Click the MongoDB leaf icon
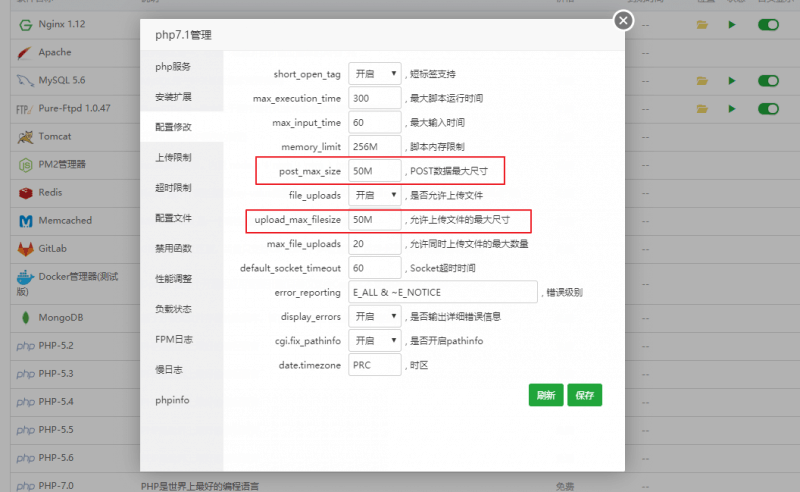This screenshot has width=800, height=492. [x=26, y=317]
